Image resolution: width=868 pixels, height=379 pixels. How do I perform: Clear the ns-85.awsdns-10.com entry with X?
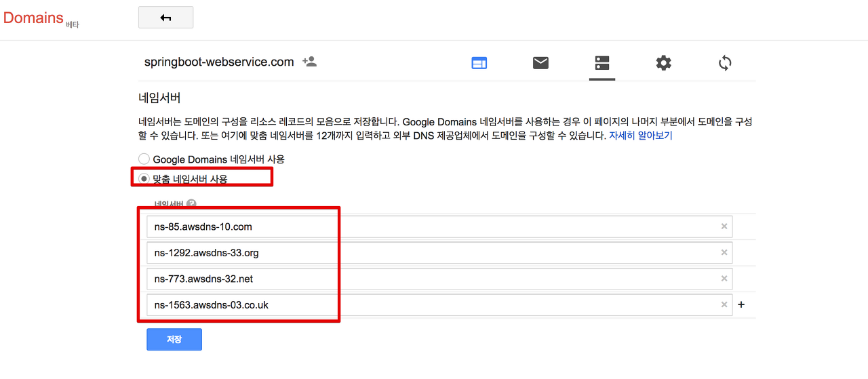[x=724, y=226]
